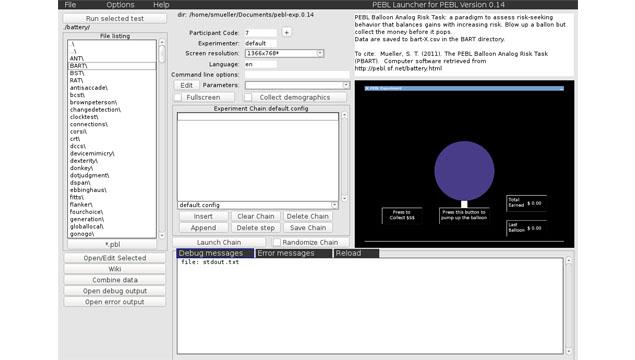Open the default.config chain dropdown
Screen dimensions: 635x360
(x=334, y=205)
